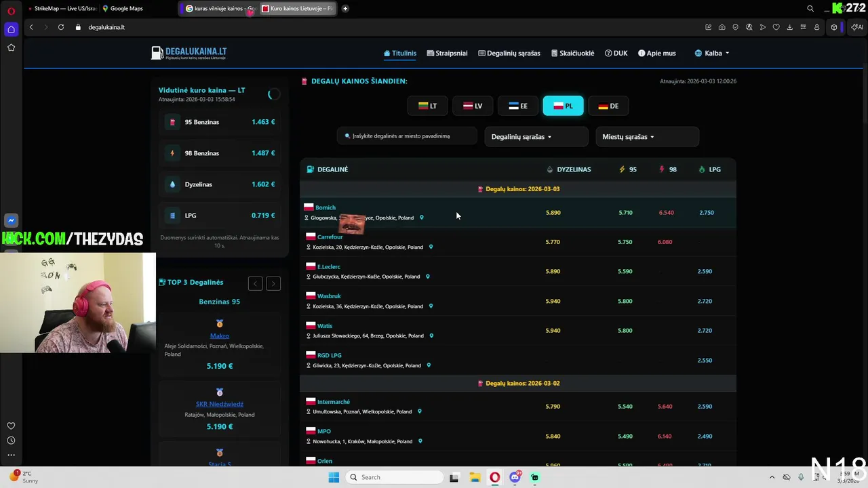
Task: Click the DEGALUKAINA.LT site logo
Action: [189, 53]
